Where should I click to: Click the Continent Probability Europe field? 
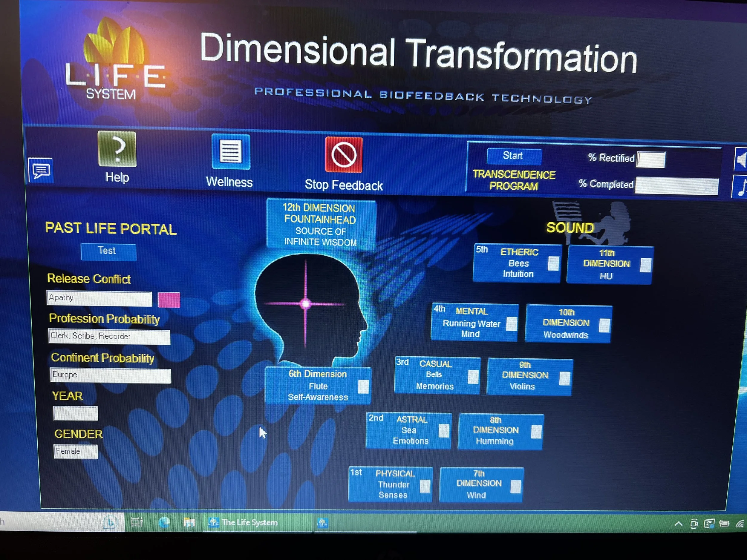pos(111,375)
